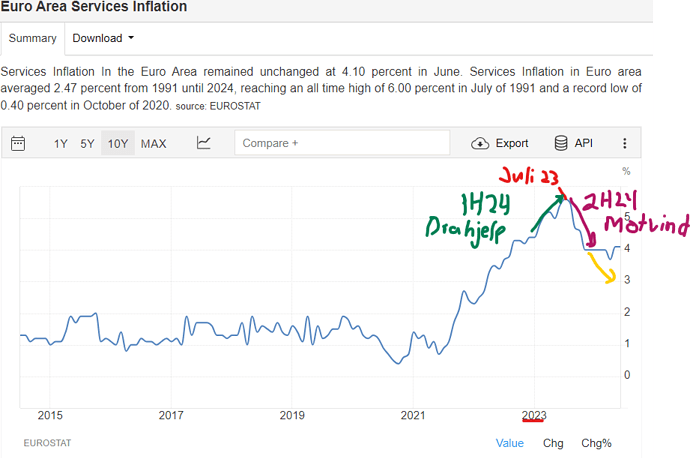690x458 pixels.
Task: Switch chart to 5Y range
Action: point(88,143)
